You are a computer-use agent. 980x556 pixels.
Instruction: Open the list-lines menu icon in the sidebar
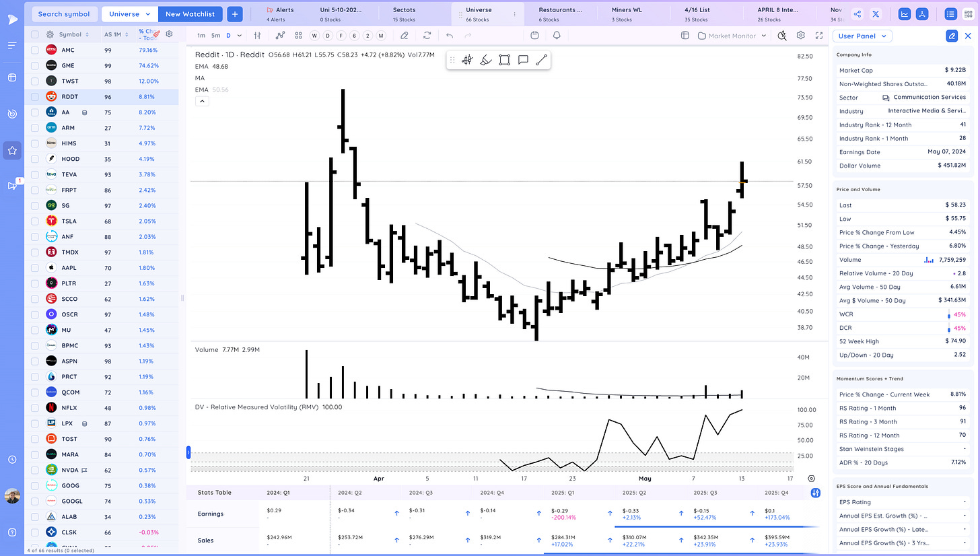click(x=12, y=45)
